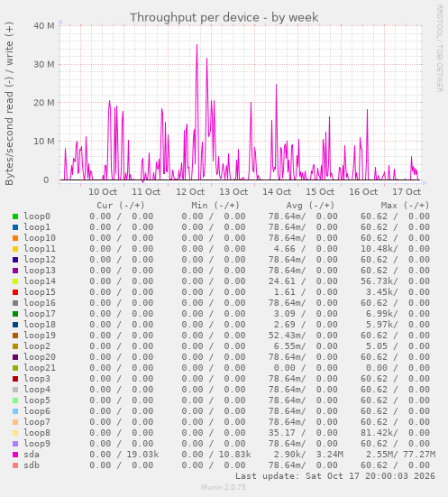Select the loop10 legend label
Viewport: 448px width, 497px height.
coord(40,238)
